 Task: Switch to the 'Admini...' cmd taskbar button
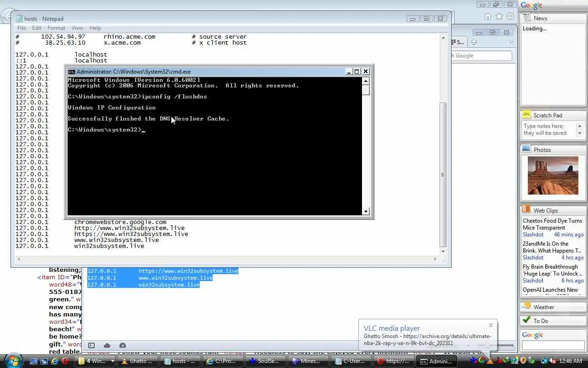[x=437, y=361]
